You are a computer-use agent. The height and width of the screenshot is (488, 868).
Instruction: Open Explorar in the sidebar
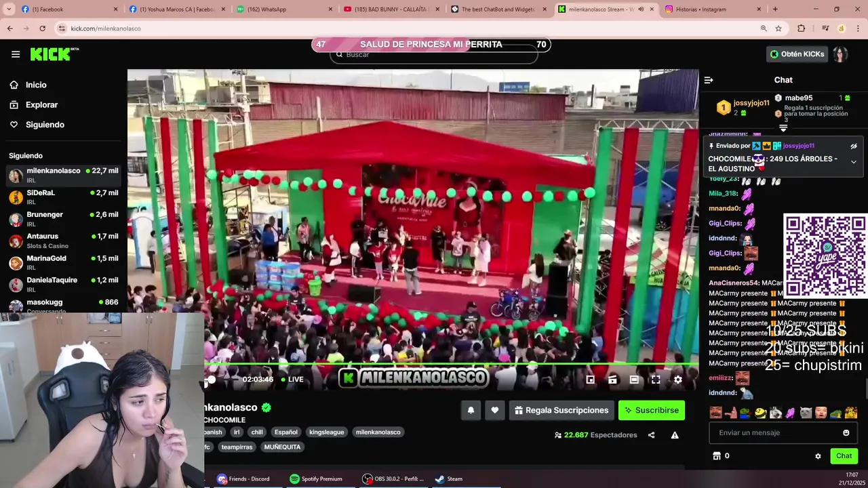pos(41,105)
